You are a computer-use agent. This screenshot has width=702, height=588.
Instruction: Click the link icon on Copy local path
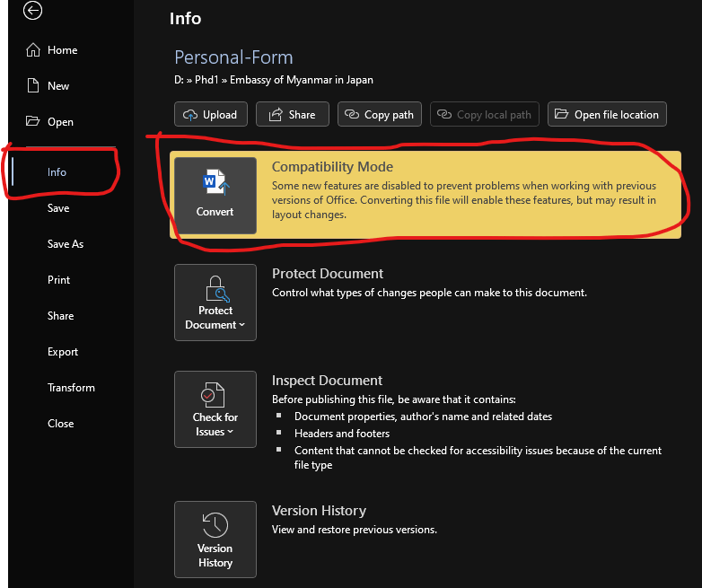(x=444, y=114)
